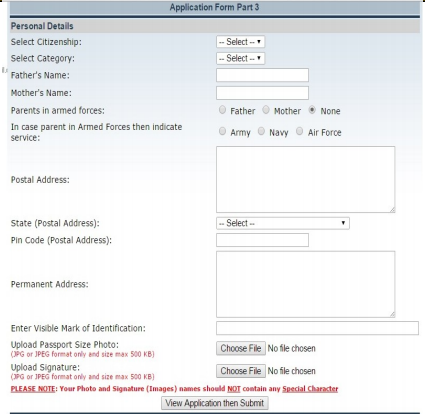Screen dimensions: 425x414
Task: Open the Select Category dropdown
Action: [x=240, y=58]
